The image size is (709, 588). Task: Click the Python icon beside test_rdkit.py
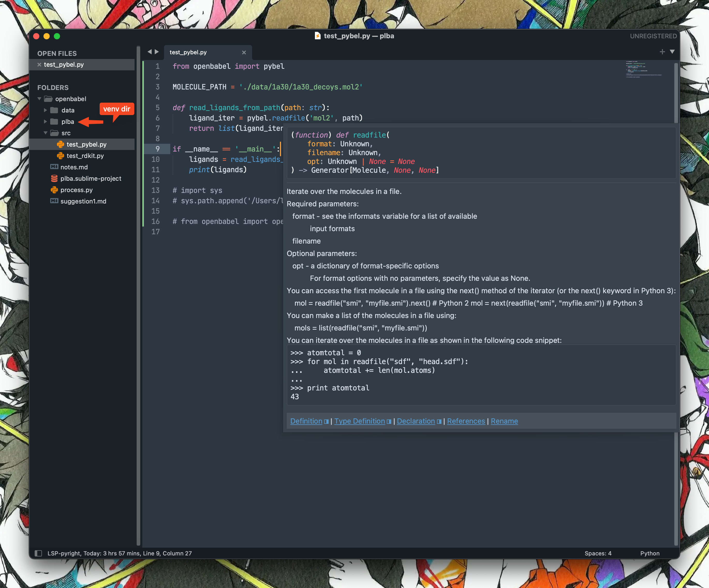pyautogui.click(x=61, y=155)
